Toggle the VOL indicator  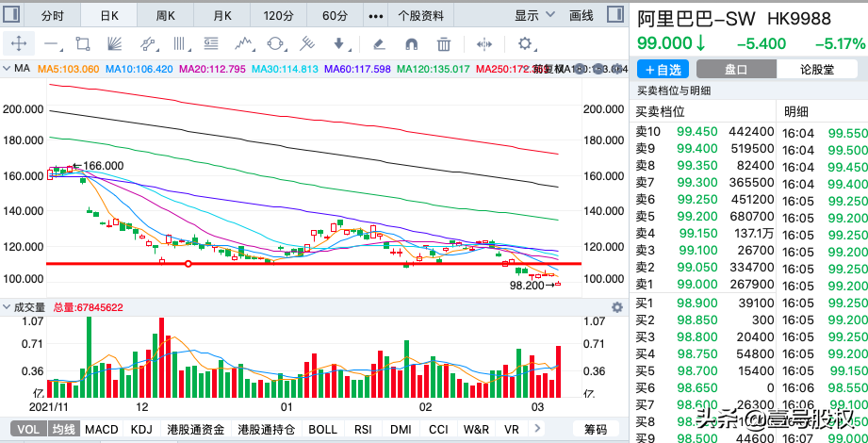[x=27, y=429]
